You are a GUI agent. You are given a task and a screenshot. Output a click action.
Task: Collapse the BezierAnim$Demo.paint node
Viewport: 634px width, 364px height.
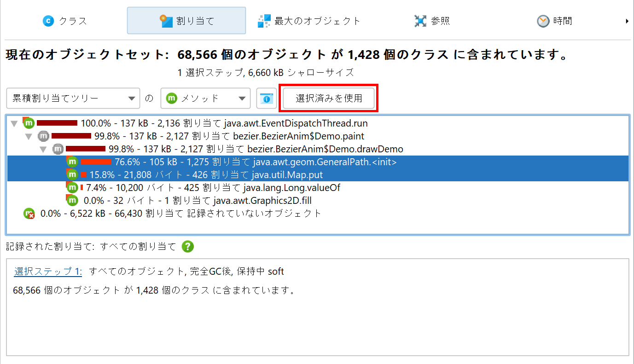pyautogui.click(x=29, y=136)
